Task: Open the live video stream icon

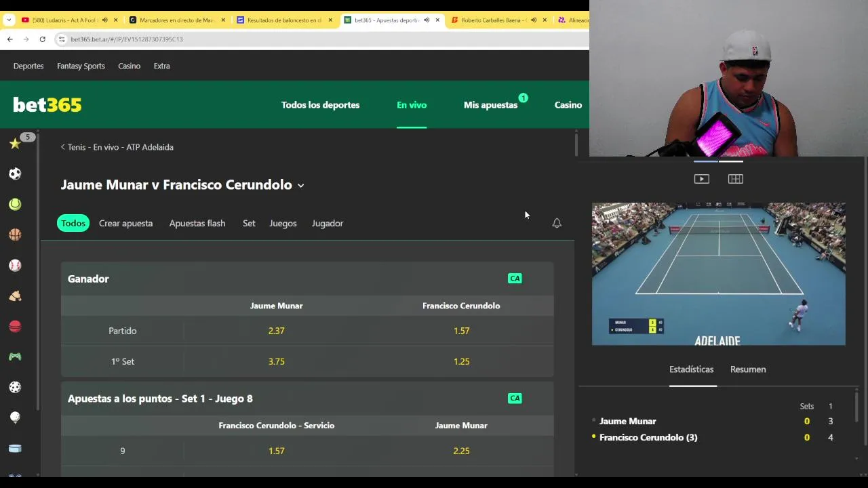Action: coord(702,179)
